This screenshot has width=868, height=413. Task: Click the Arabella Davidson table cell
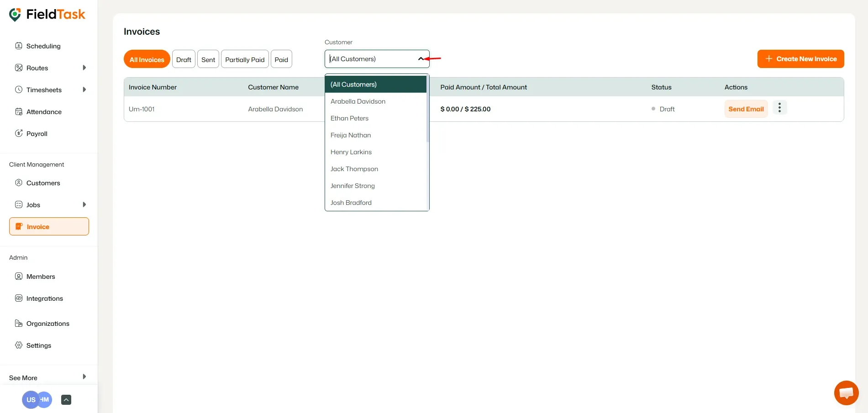click(275, 109)
